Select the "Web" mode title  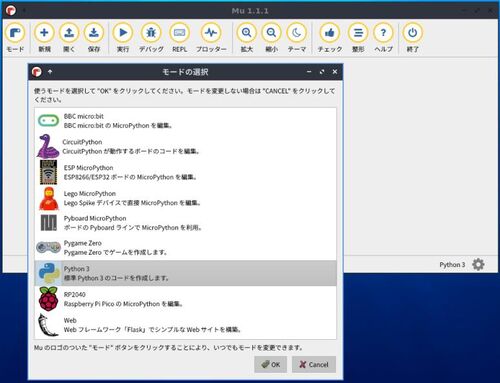coord(70,320)
